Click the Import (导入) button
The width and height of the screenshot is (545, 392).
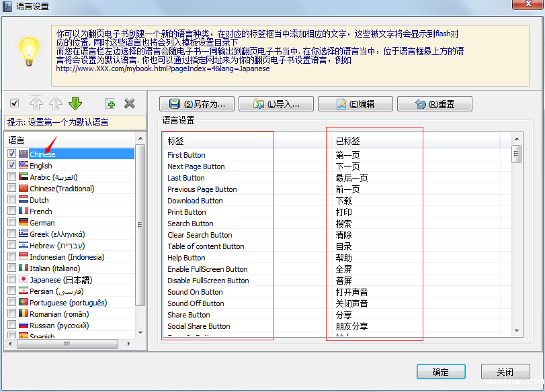tap(276, 104)
